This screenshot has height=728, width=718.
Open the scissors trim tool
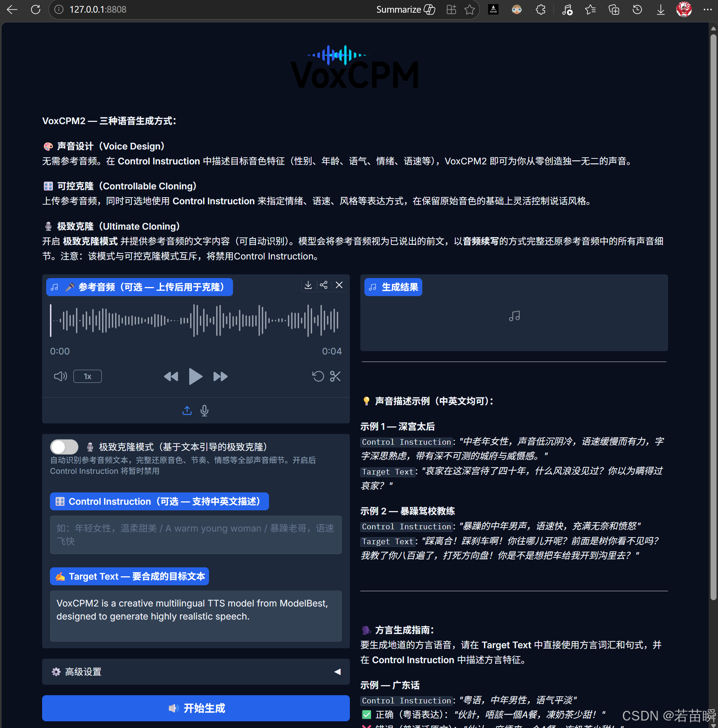coord(335,376)
